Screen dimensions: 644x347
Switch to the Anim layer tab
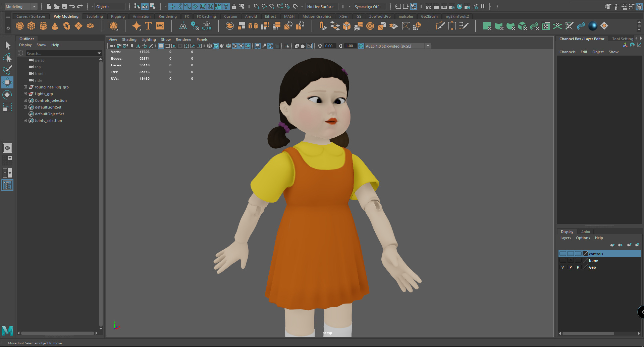pos(585,232)
